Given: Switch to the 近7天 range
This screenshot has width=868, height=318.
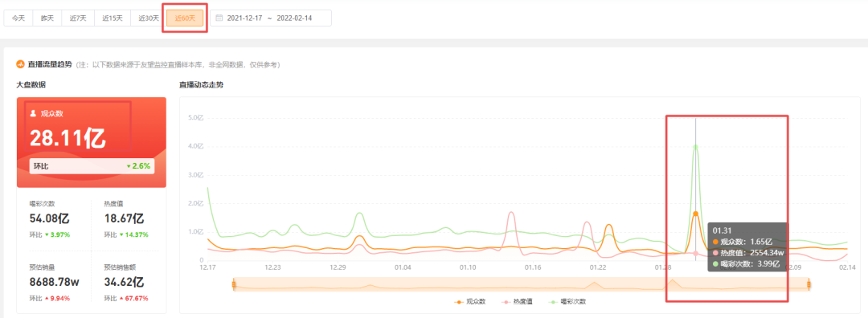Looking at the screenshot, I should click(x=78, y=18).
